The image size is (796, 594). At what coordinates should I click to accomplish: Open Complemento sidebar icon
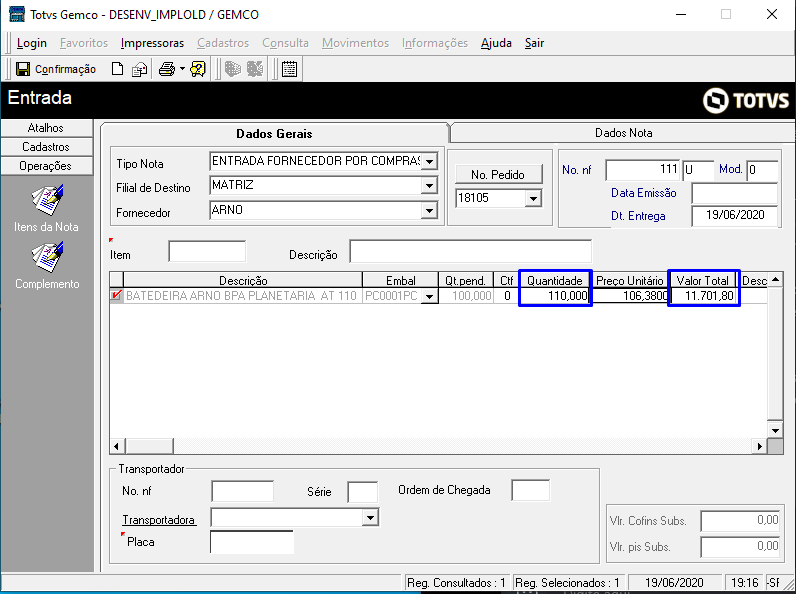click(47, 257)
